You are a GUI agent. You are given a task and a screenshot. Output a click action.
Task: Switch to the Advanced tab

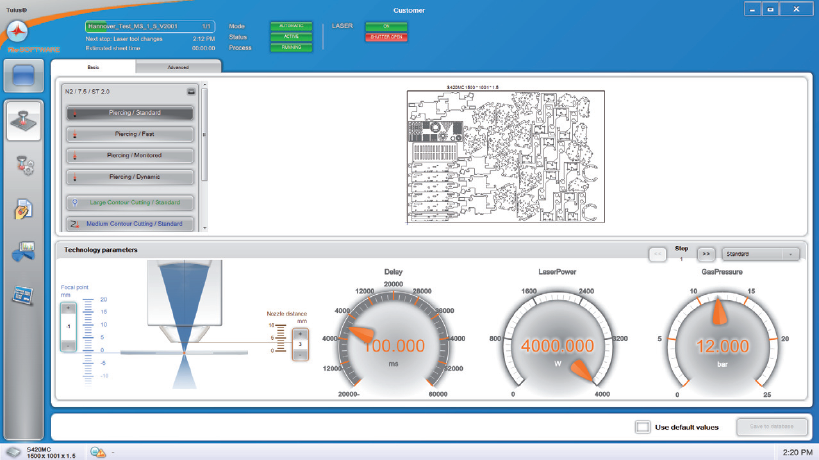tap(178, 67)
